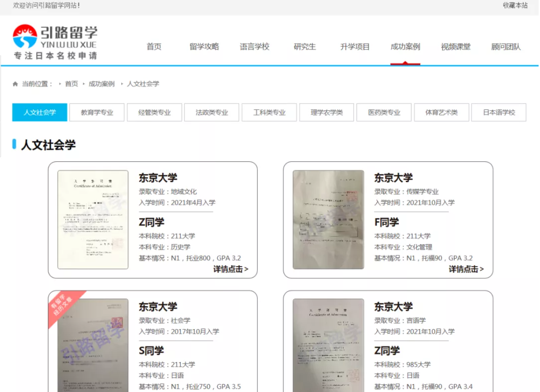Viewport: 540px width, 392px height.
Task: Click 东京大学 title in the 社会学 card
Action: click(158, 307)
